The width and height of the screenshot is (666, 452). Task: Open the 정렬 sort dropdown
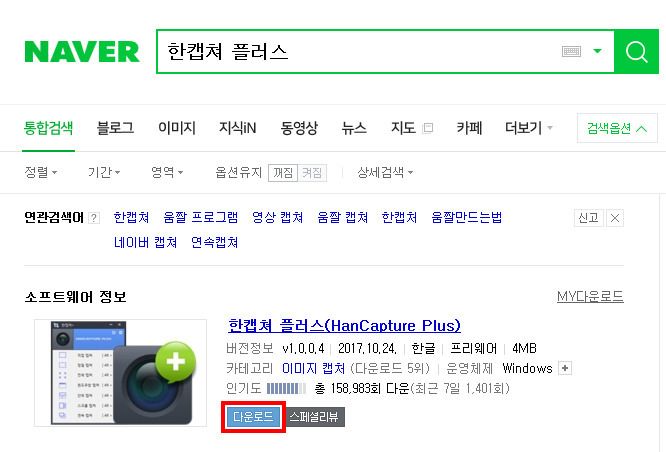(x=41, y=172)
